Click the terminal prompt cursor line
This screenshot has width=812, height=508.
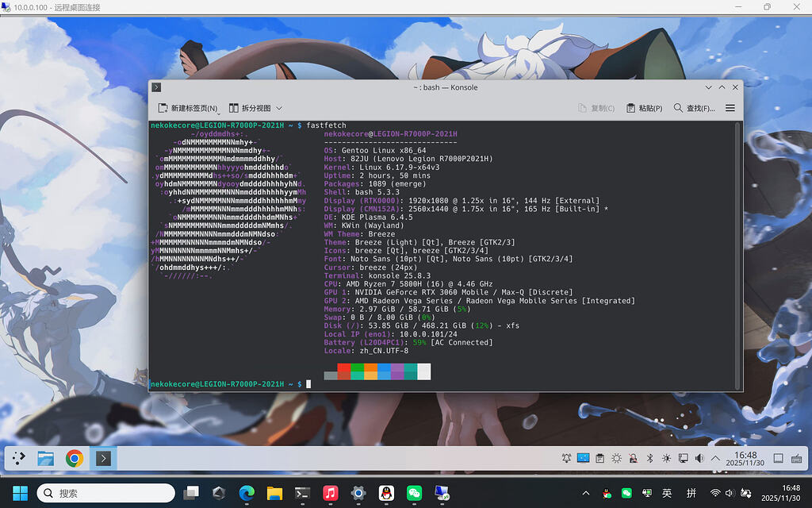231,384
